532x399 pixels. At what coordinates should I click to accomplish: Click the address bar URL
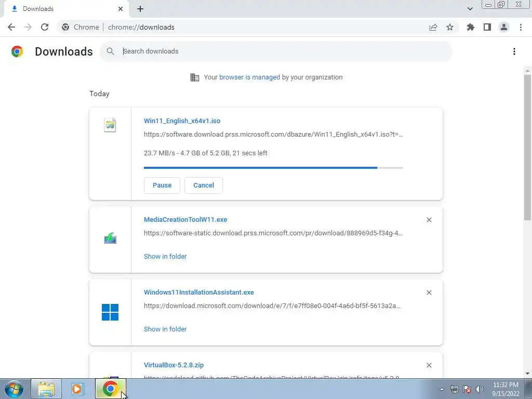[x=141, y=27]
